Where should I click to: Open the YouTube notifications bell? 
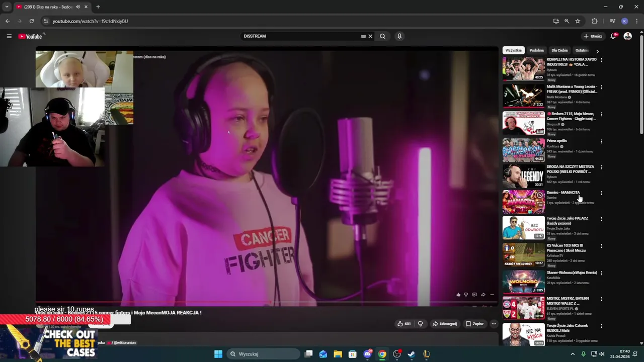613,36
